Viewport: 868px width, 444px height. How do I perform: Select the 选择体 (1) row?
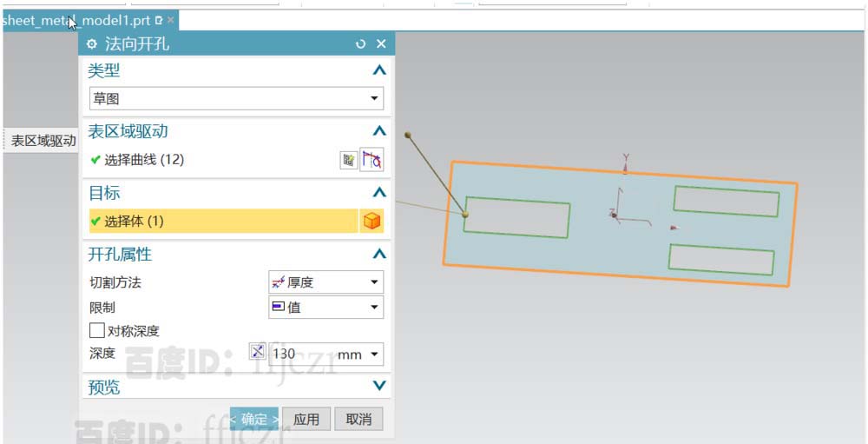(x=224, y=222)
